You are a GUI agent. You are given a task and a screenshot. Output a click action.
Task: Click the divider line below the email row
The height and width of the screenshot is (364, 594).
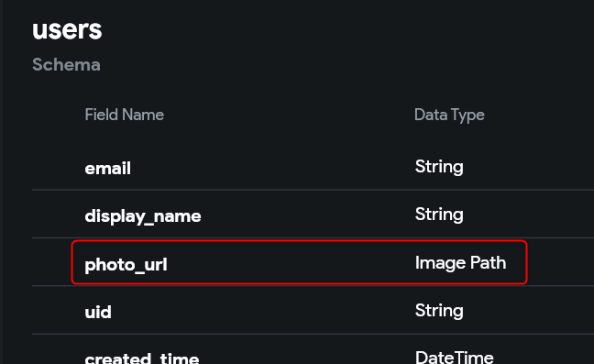313,190
